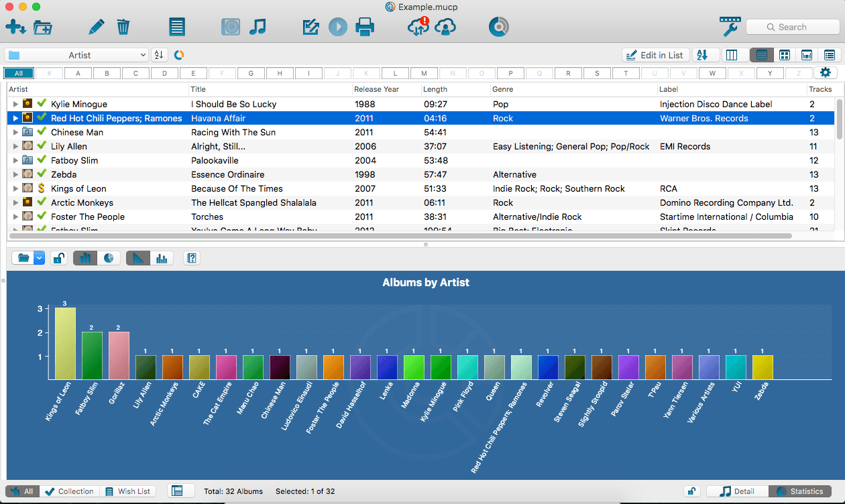The image size is (845, 504).
Task: Expand the Foster The People album row
Action: [x=15, y=216]
